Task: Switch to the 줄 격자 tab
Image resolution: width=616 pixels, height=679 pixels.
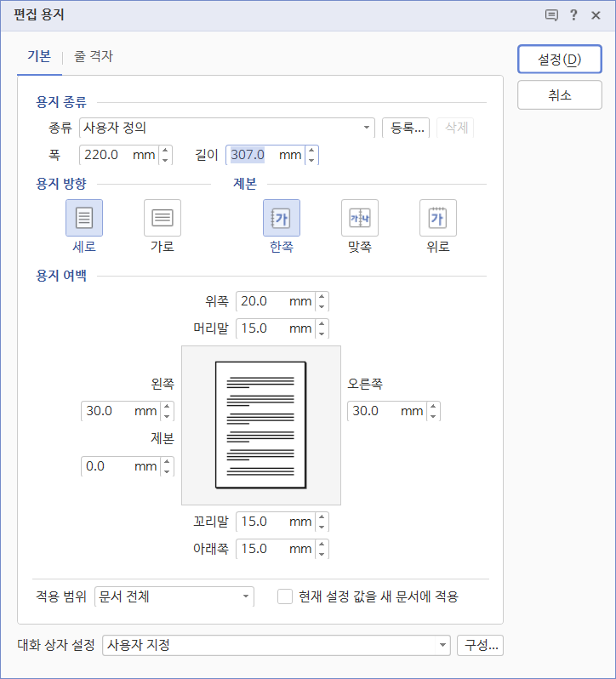Action: pyautogui.click(x=93, y=56)
